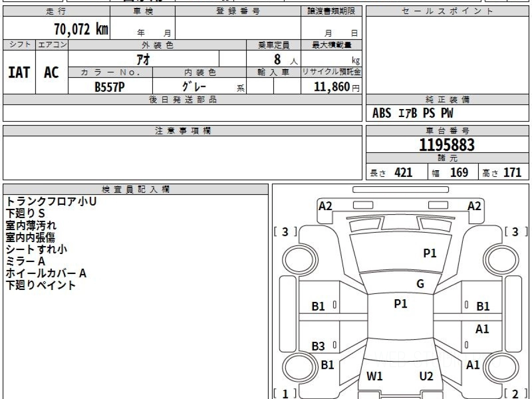Click the P1 mark on the hood

click(x=430, y=253)
